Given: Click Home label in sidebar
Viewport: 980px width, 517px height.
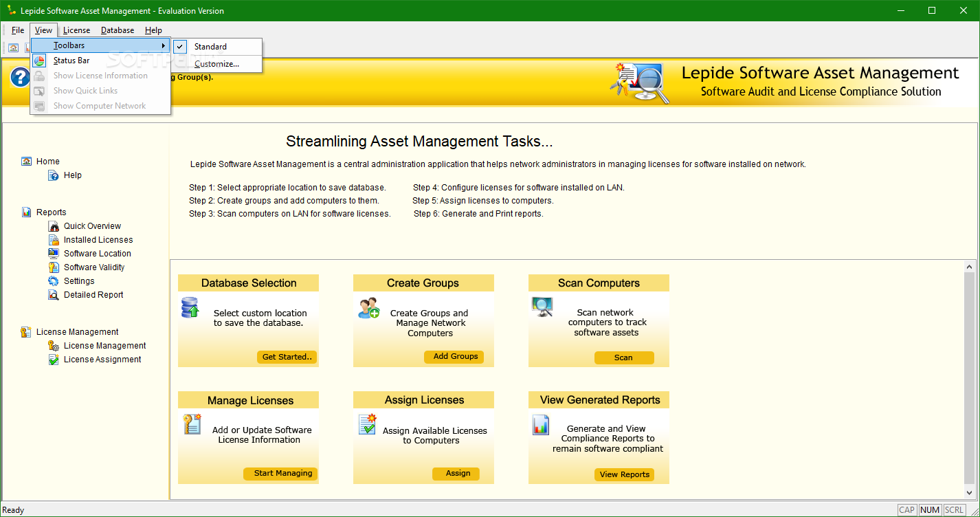Looking at the screenshot, I should point(48,162).
